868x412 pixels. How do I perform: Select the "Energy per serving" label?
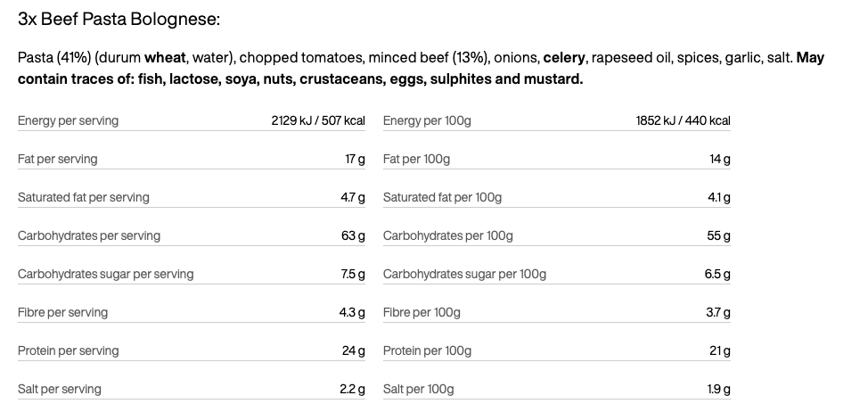pos(68,120)
